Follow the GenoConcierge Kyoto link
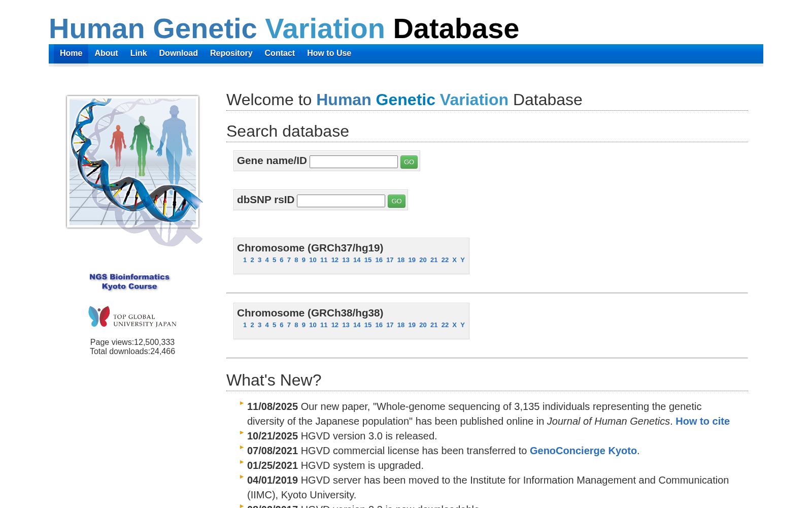812x508 pixels. click(583, 451)
